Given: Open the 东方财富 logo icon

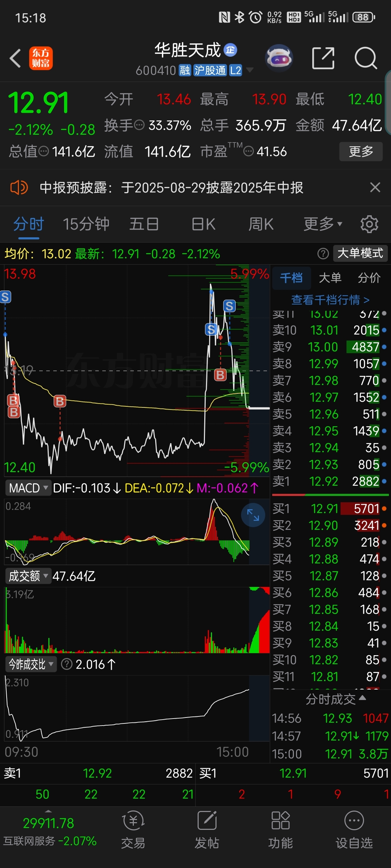Looking at the screenshot, I should (41, 58).
